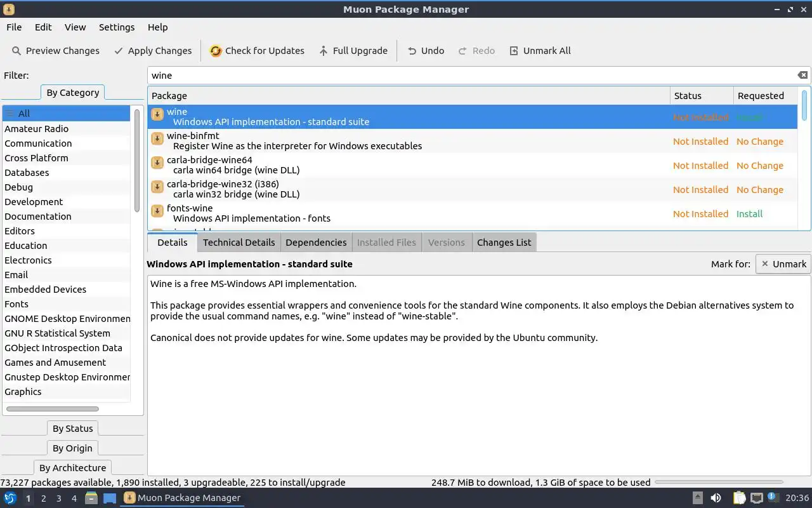Click the Muon Package Manager taskbar entry
The image size is (812, 508).
point(182,498)
